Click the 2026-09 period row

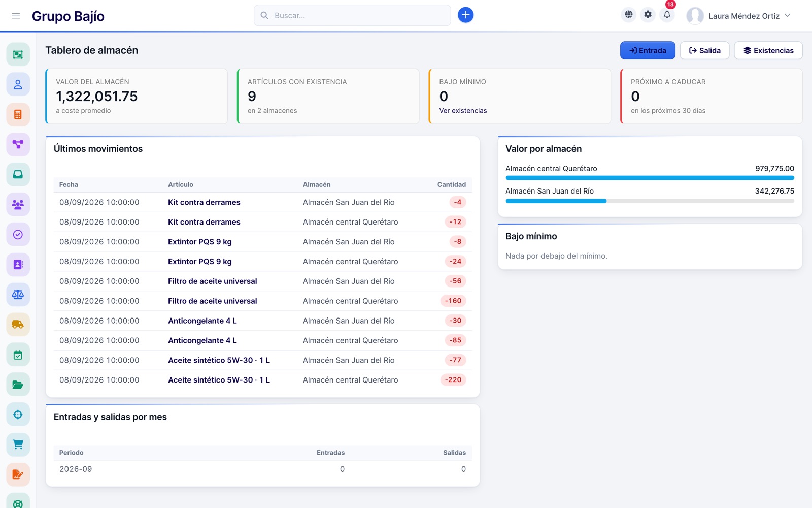click(262, 469)
